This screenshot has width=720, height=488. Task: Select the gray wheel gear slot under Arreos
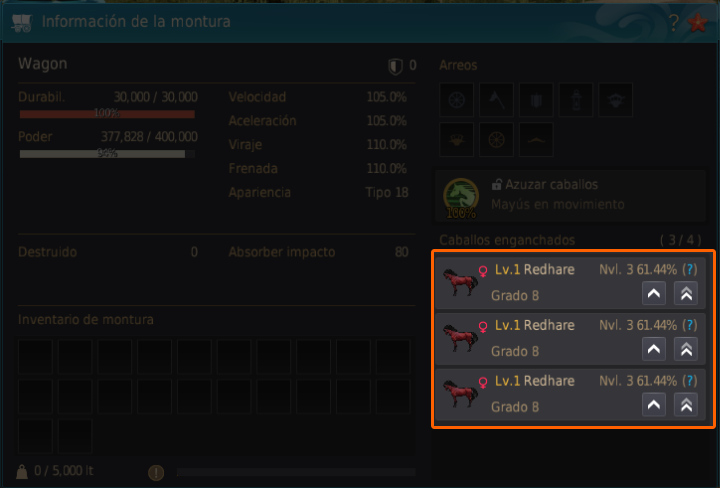[x=456, y=100]
